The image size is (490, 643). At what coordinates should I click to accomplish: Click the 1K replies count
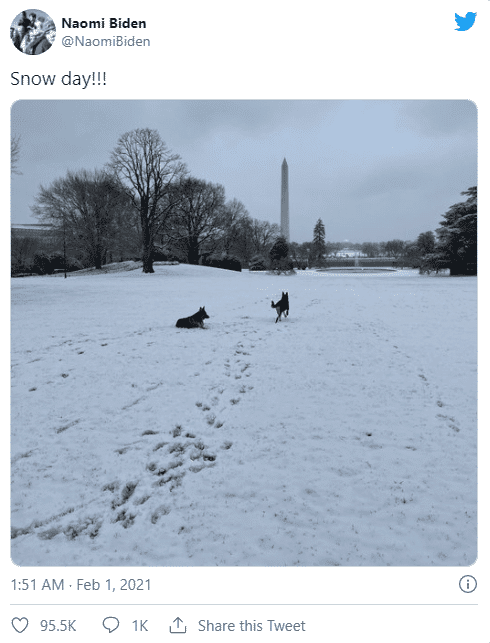point(140,626)
